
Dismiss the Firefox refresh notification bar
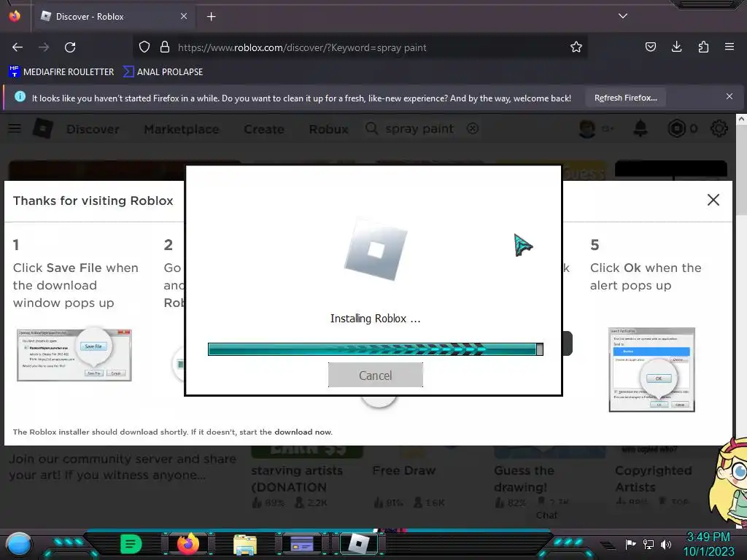click(x=729, y=97)
